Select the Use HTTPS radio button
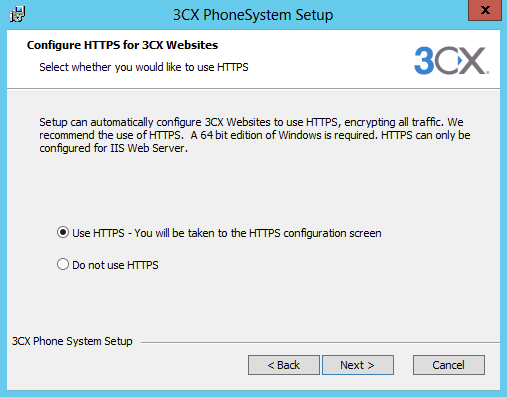Image resolution: width=507 pixels, height=397 pixels. click(63, 232)
